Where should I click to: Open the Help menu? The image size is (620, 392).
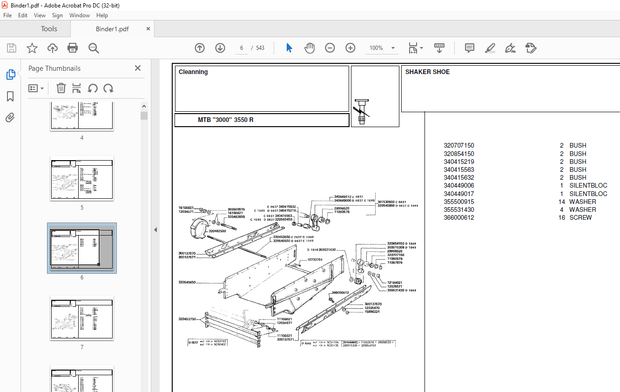pos(102,15)
